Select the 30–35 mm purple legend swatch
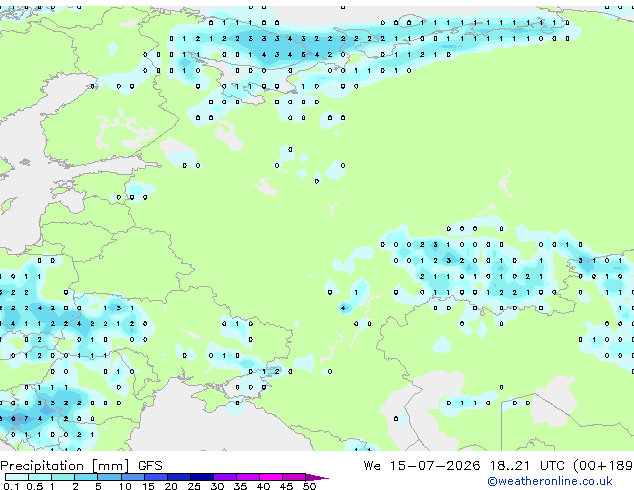 pyautogui.click(x=224, y=477)
